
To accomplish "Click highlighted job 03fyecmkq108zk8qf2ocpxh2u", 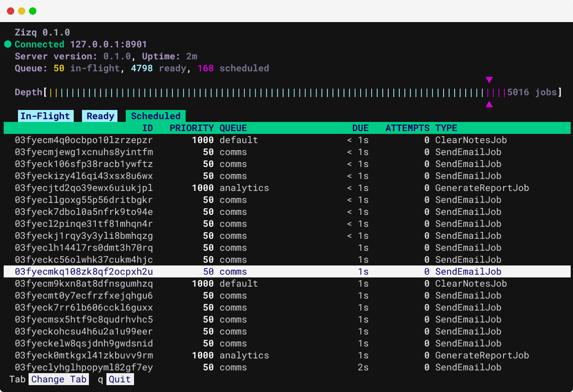I will point(286,271).
